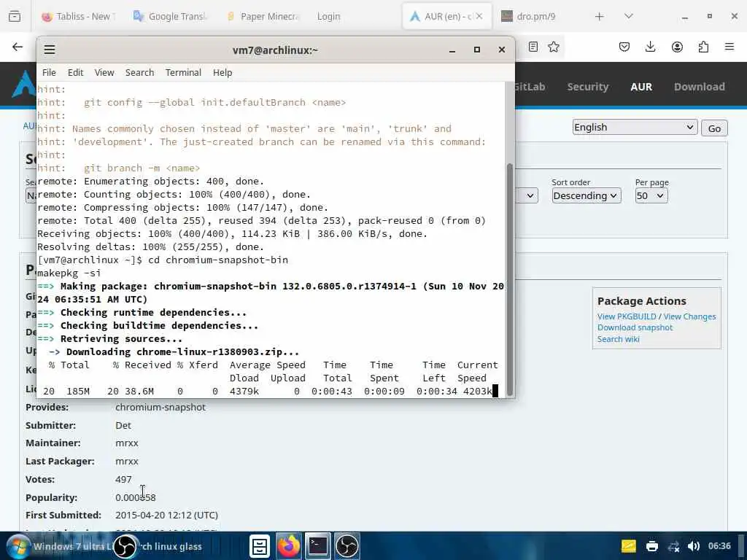747x560 pixels.
Task: Click the votes value 497
Action: (123, 479)
